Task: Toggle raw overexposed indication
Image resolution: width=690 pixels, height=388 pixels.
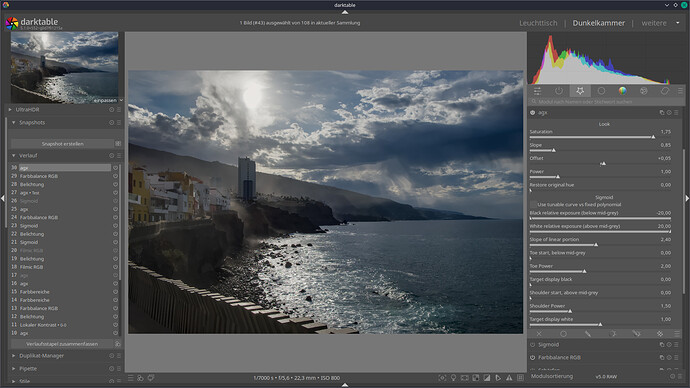Action: [x=476, y=378]
